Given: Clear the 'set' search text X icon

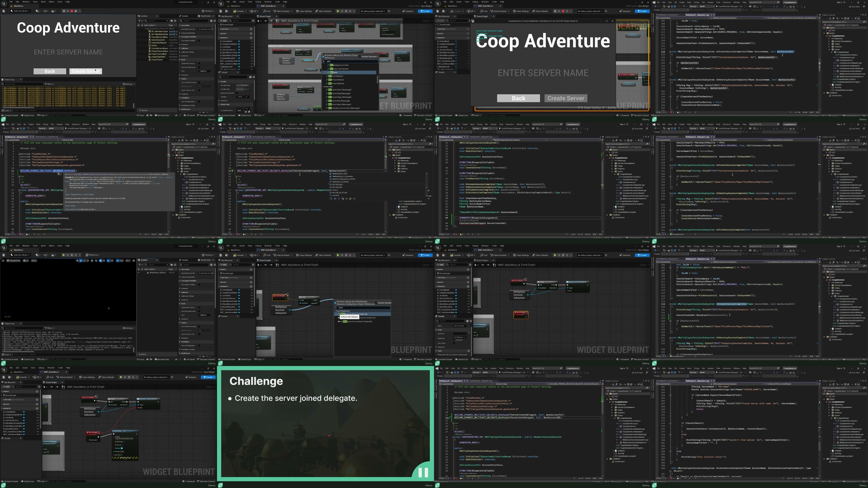Looking at the screenshot, I should pos(324,61).
